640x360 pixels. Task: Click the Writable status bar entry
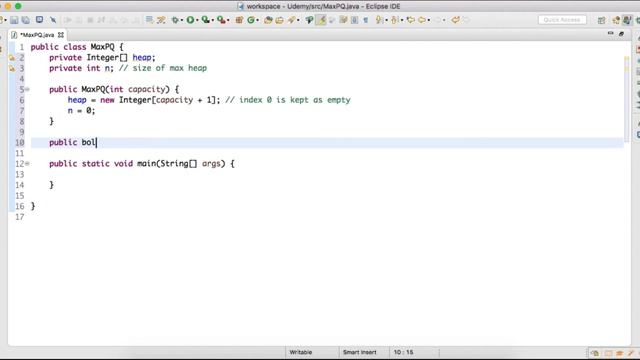[301, 352]
